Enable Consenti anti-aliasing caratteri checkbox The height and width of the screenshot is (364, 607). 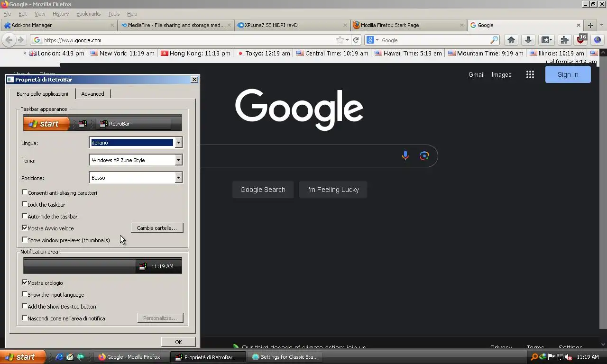(x=25, y=192)
